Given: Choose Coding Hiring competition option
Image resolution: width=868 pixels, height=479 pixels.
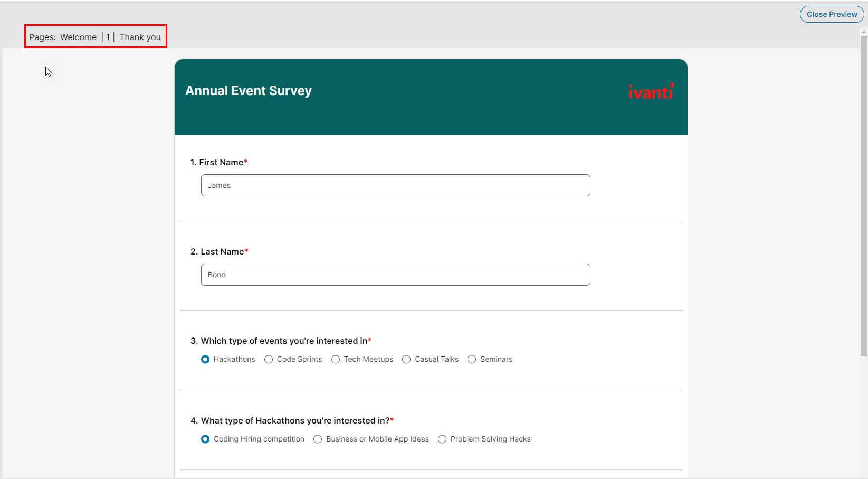Looking at the screenshot, I should pyautogui.click(x=205, y=439).
